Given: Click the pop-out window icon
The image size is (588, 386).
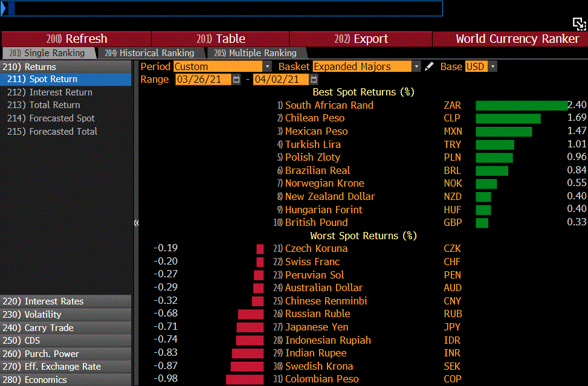Looking at the screenshot, I should [x=579, y=24].
